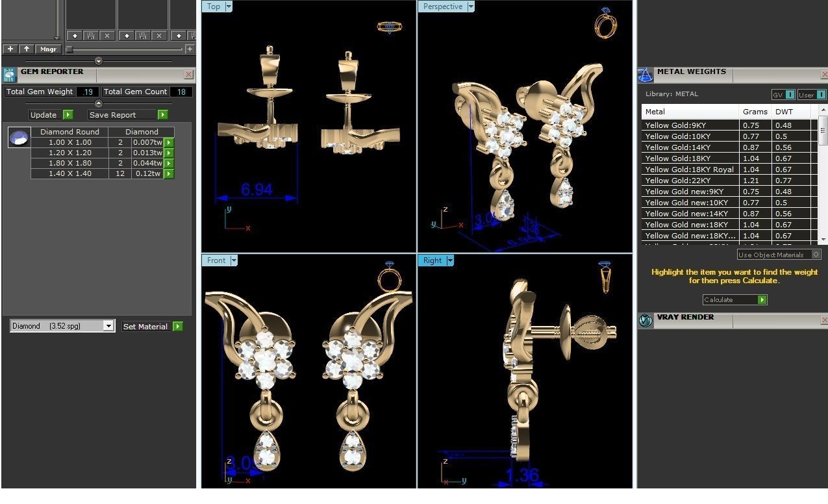Open the Front viewport dropdown arrow

234,260
